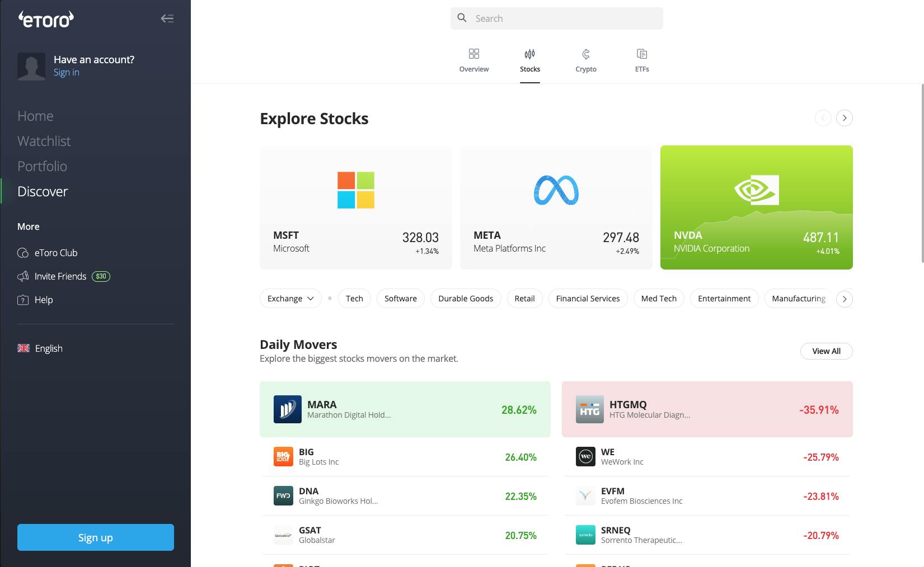Click the Globalstar logo
Screen dimensions: 924x567
click(283, 535)
